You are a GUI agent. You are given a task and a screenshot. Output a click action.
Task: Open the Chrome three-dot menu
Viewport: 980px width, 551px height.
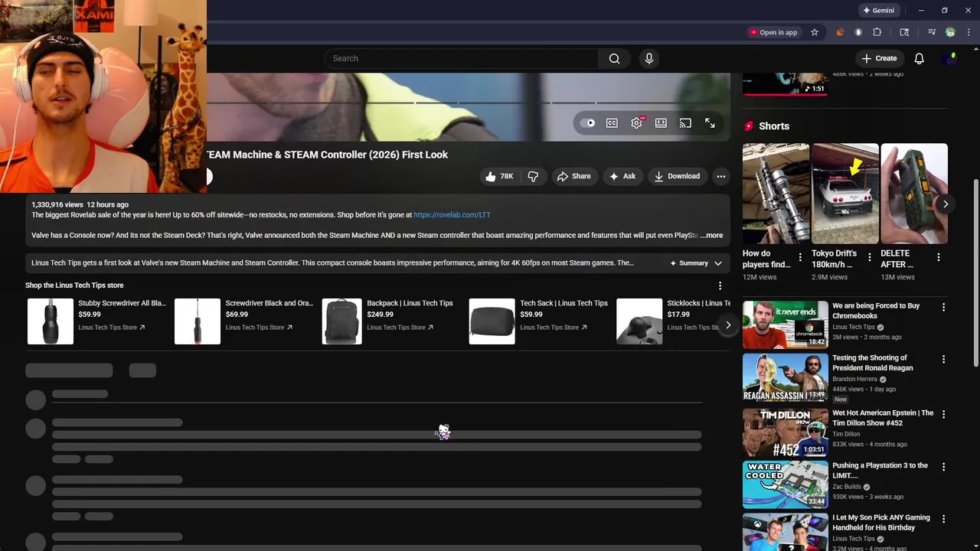point(969,32)
